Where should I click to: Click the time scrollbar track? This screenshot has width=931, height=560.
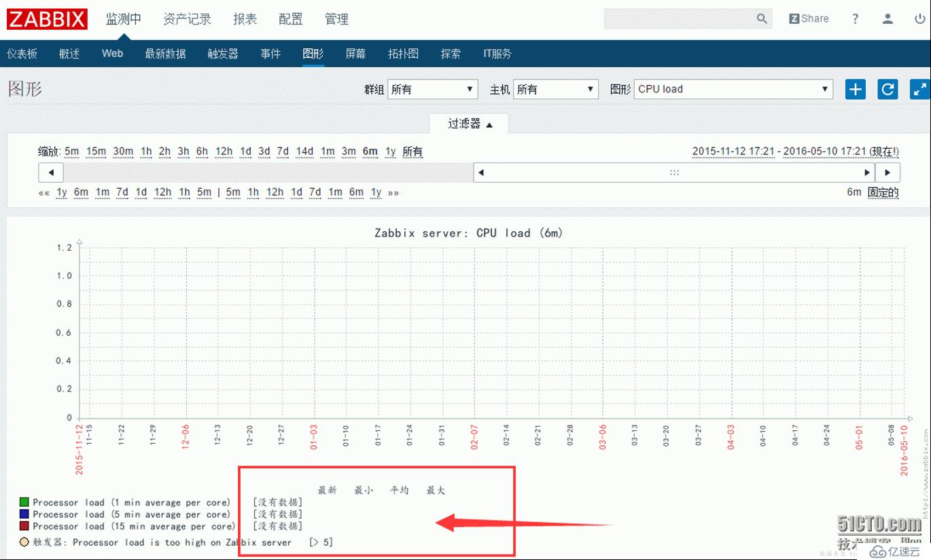click(x=268, y=173)
